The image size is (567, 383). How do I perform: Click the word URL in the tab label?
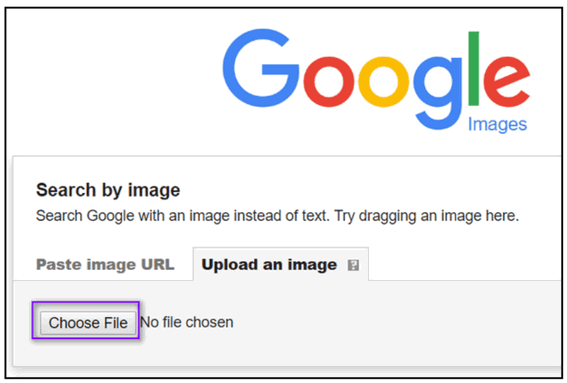pos(158,264)
